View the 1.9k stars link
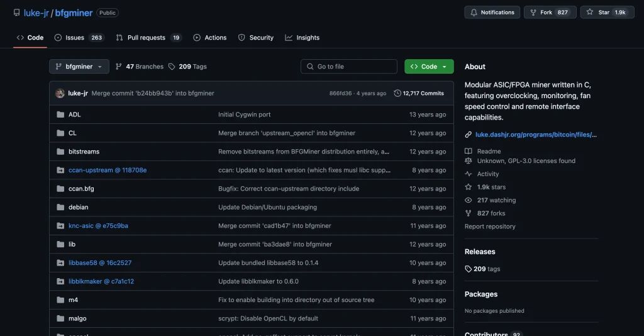Viewport: 644px width, 336px height. click(x=491, y=187)
